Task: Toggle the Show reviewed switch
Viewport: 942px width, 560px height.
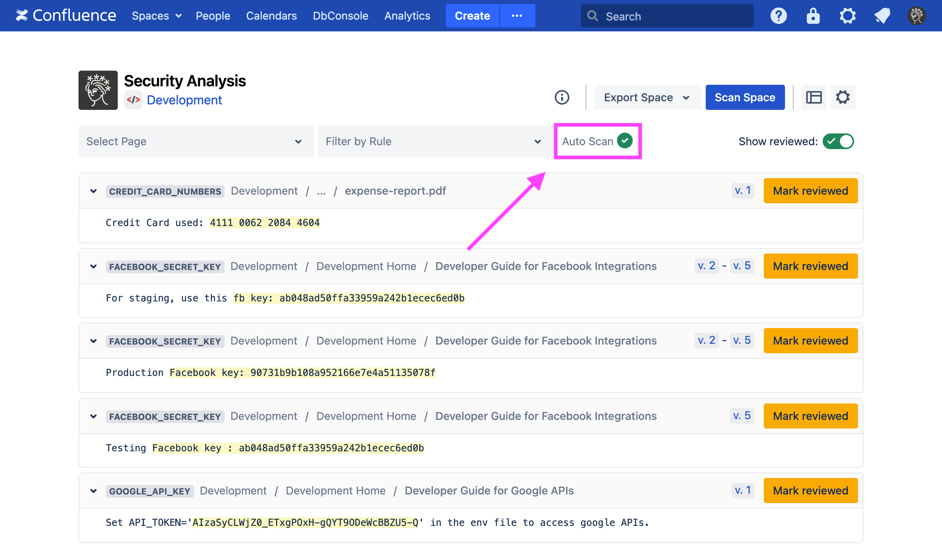Action: [x=838, y=141]
